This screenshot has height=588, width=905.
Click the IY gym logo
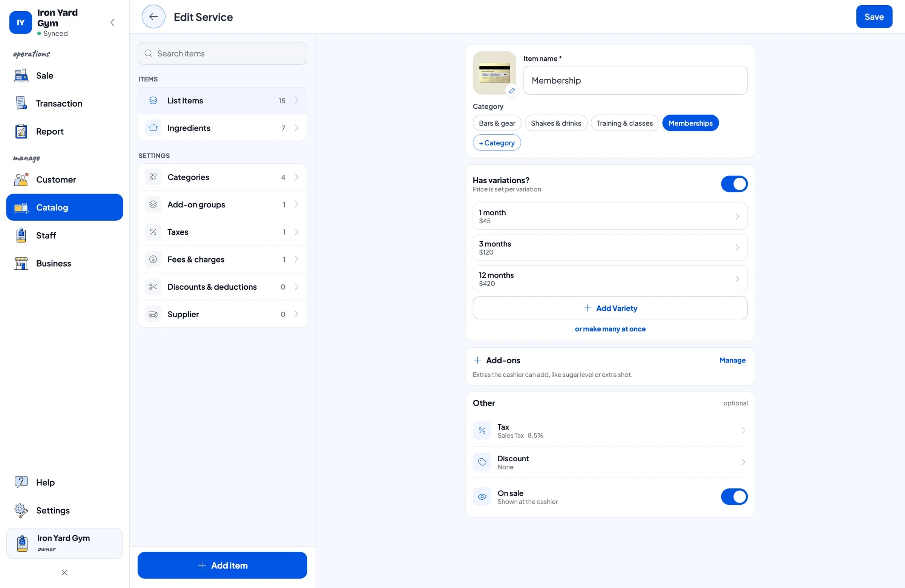[20, 22]
